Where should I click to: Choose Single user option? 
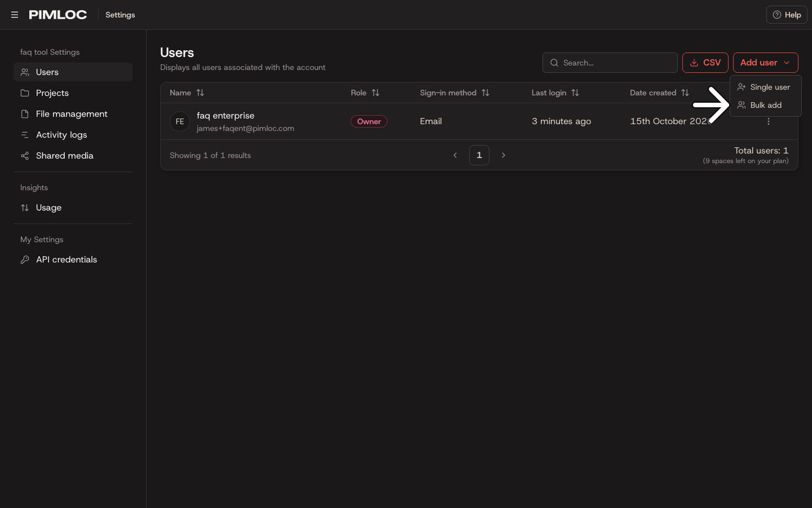[765, 87]
